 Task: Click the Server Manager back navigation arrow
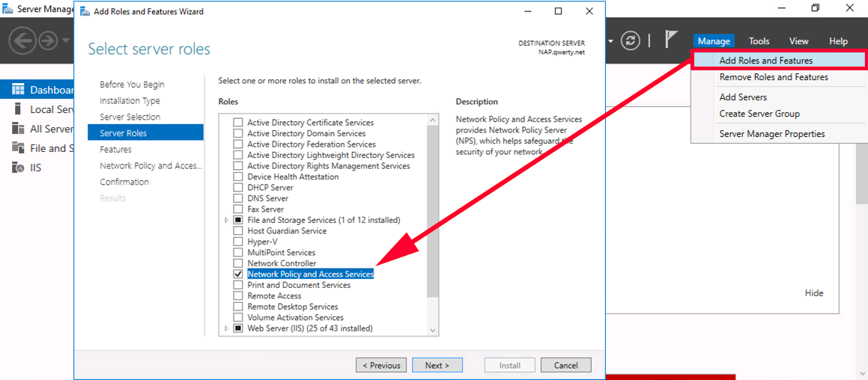coord(22,40)
